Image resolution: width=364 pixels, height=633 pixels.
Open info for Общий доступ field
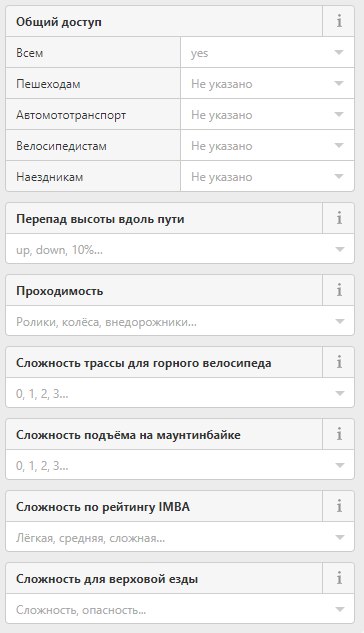[x=339, y=21]
